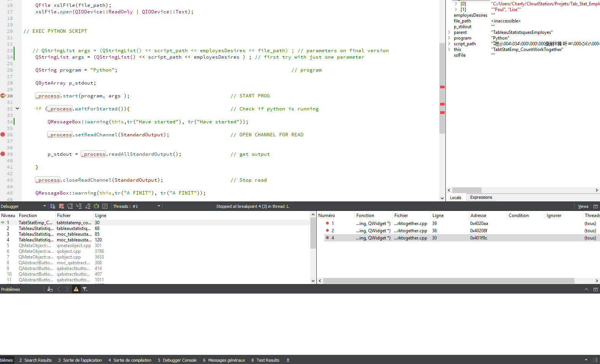Expand the 'this' variable in Locals
The width and height of the screenshot is (600, 364).
click(x=449, y=49)
